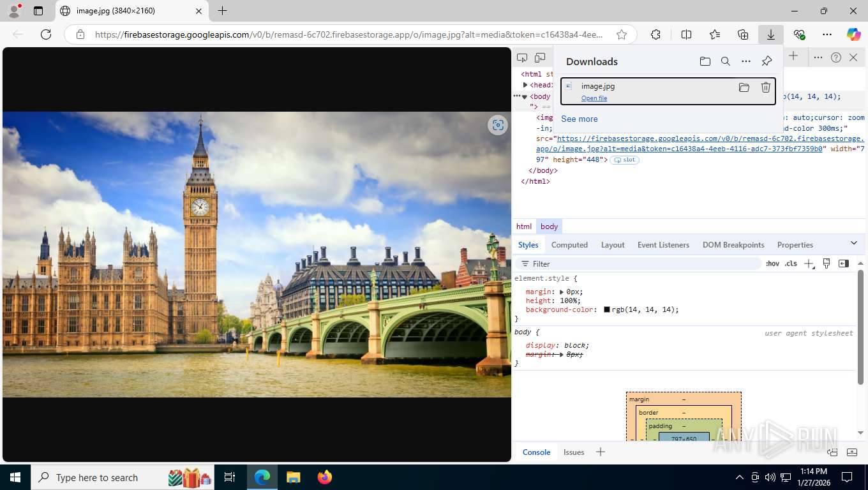Toggle the .cls classes pane

coord(791,264)
